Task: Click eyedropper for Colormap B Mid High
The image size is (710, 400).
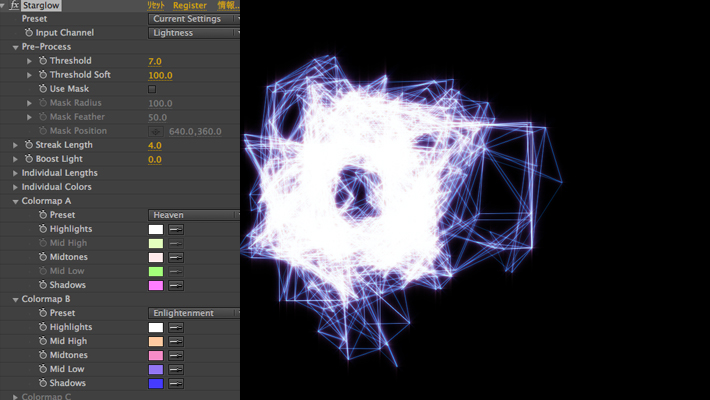Action: click(176, 341)
